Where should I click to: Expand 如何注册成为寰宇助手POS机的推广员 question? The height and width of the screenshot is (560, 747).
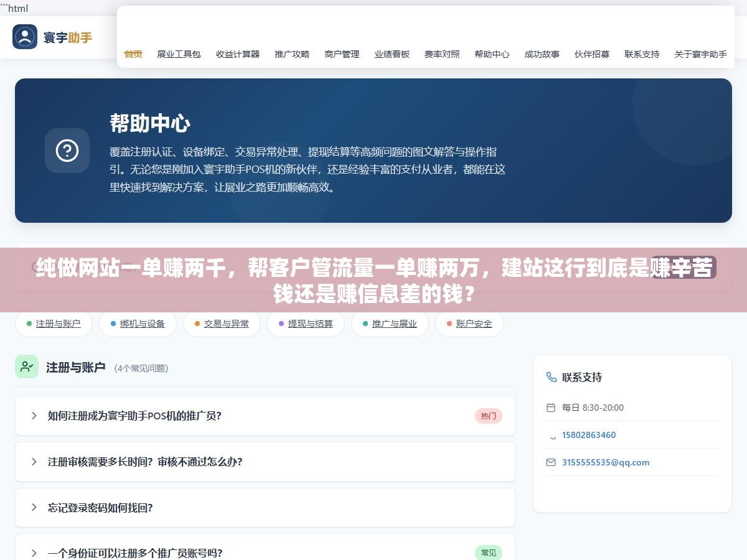tap(265, 416)
